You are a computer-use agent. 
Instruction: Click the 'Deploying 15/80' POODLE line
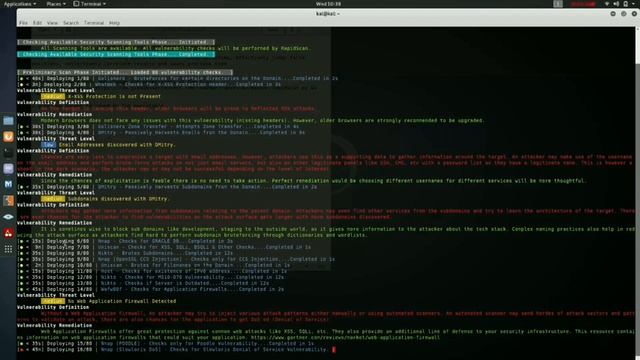coord(165,344)
